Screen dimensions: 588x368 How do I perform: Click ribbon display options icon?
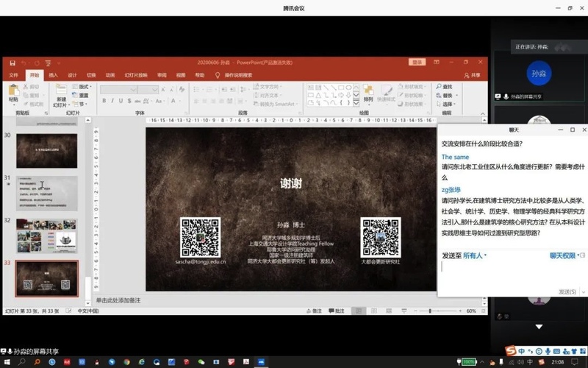click(437, 62)
